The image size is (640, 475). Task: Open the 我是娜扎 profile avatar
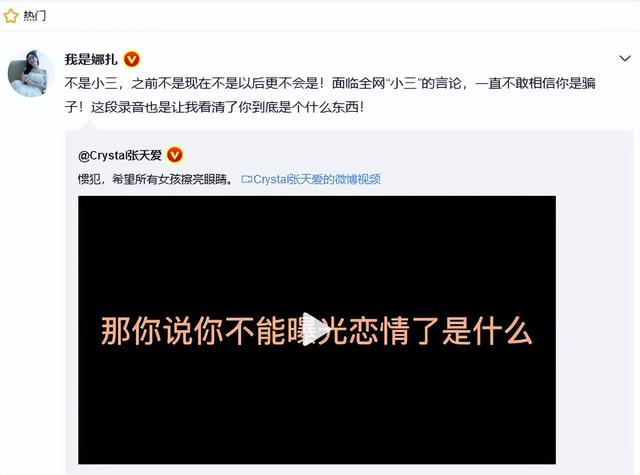click(30, 73)
